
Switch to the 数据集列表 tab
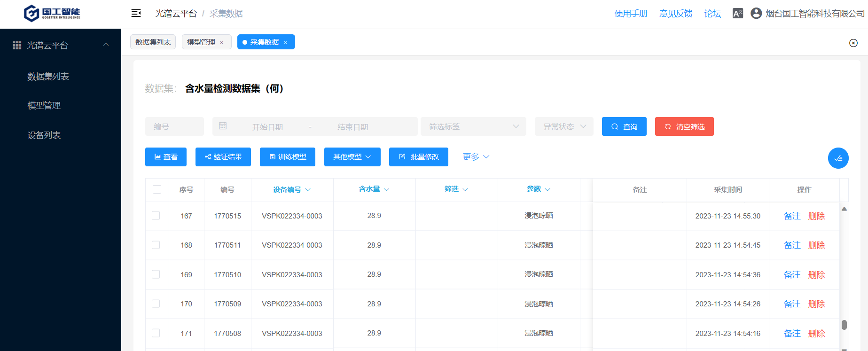(153, 42)
